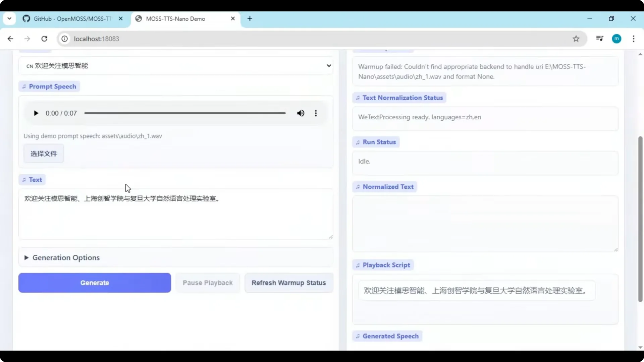Image resolution: width=644 pixels, height=362 pixels.
Task: Go forward to next page
Action: [x=27, y=39]
